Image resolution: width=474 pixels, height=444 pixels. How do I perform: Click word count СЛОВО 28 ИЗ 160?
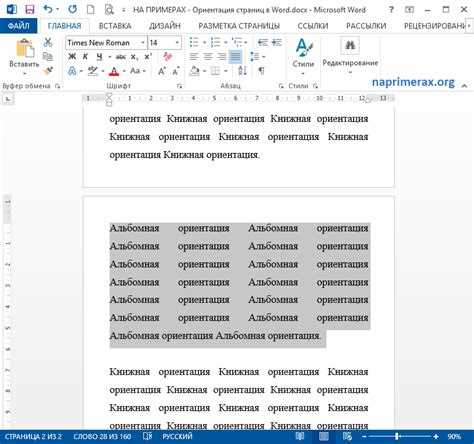tap(102, 436)
